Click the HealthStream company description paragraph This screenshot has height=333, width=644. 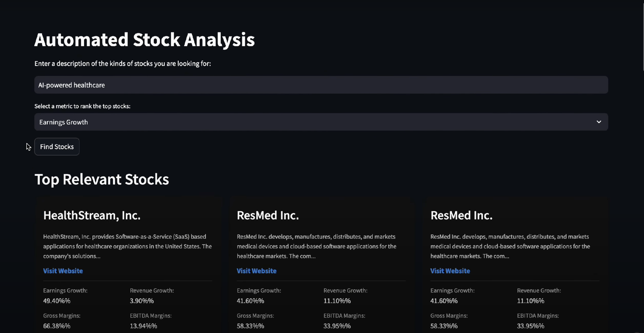pyautogui.click(x=128, y=246)
